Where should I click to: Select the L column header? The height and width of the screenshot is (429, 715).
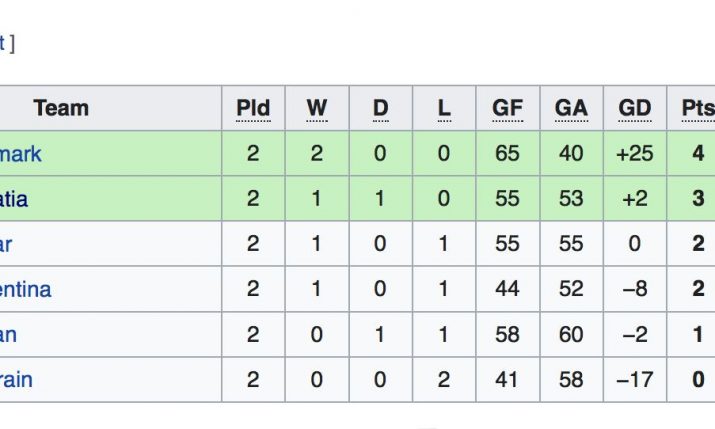(x=444, y=108)
